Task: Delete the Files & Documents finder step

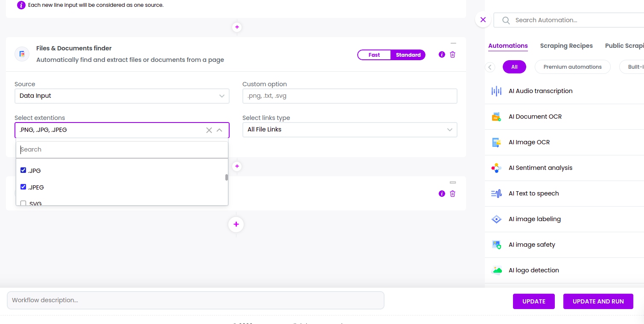Action: (452, 55)
